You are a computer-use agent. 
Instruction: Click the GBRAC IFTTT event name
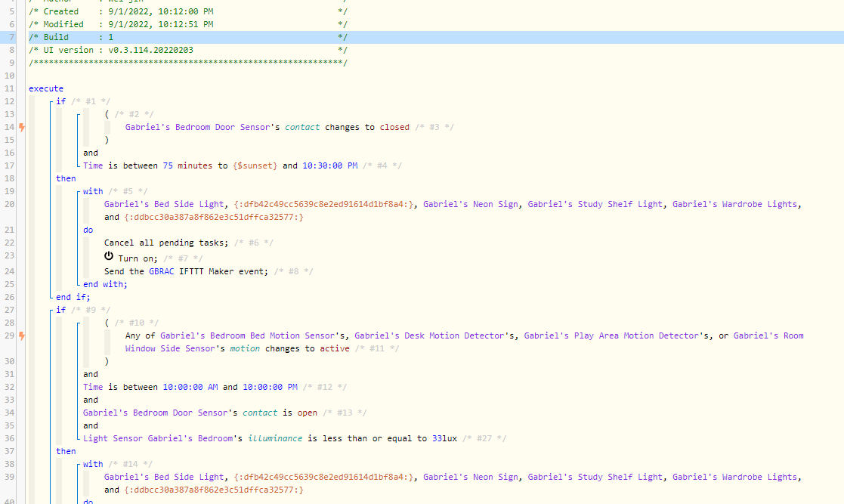point(162,271)
